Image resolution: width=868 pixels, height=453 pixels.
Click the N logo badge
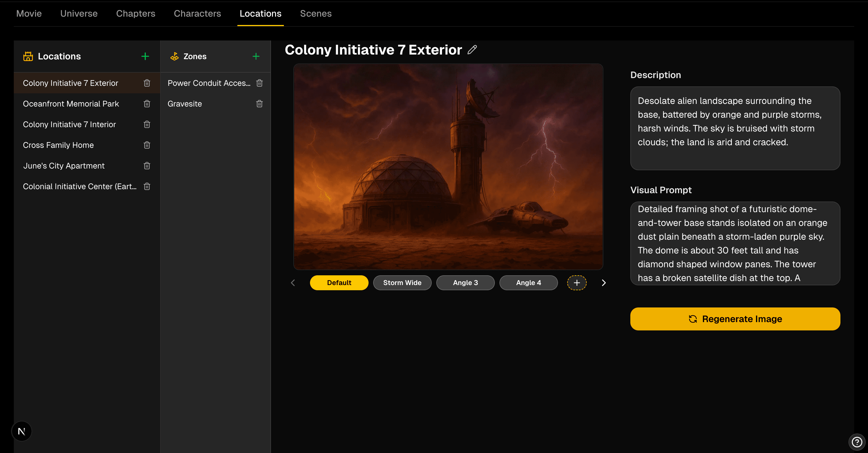point(22,431)
